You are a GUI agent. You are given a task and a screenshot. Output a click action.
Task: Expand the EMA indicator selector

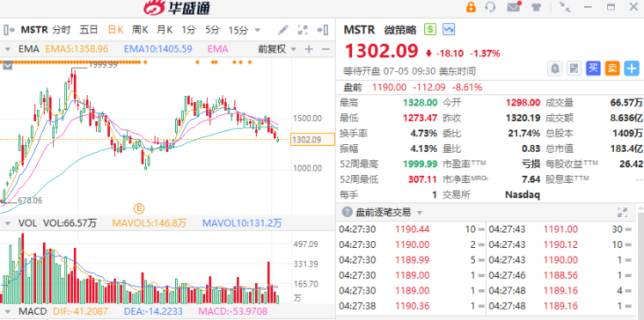(x=8, y=49)
